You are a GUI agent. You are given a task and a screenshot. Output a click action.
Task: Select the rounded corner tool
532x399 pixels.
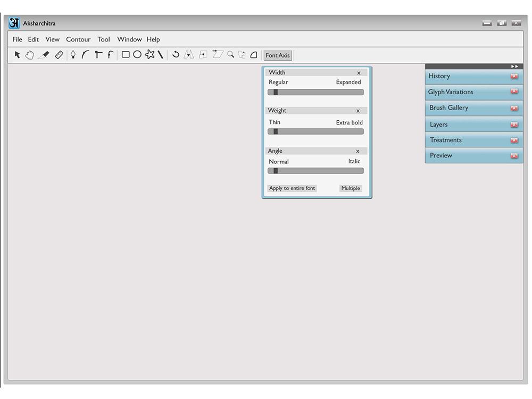[254, 55]
